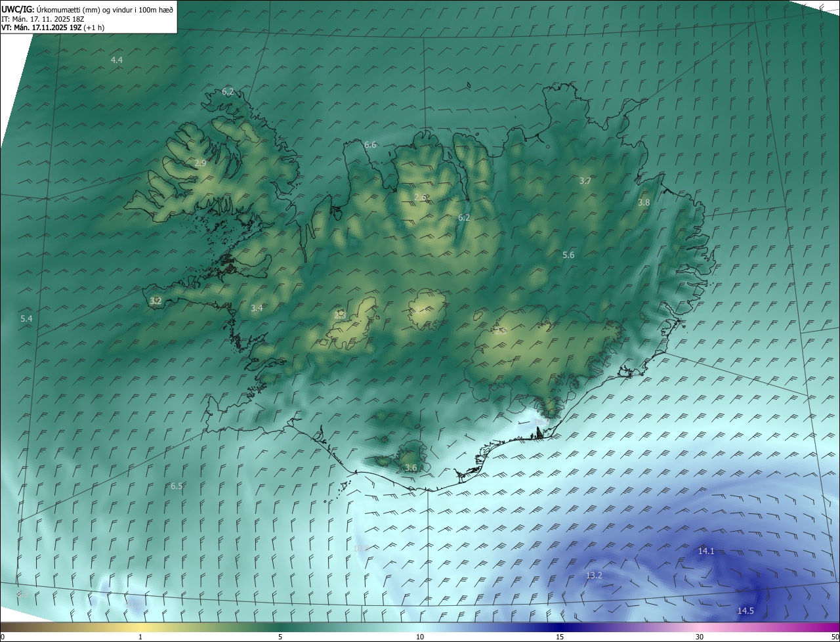Click the map value 3.7
The width and height of the screenshot is (840, 642).
click(x=585, y=181)
